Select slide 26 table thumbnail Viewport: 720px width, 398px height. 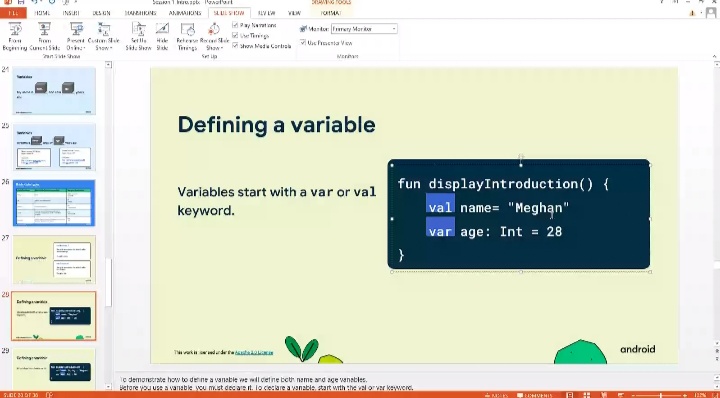(54, 203)
